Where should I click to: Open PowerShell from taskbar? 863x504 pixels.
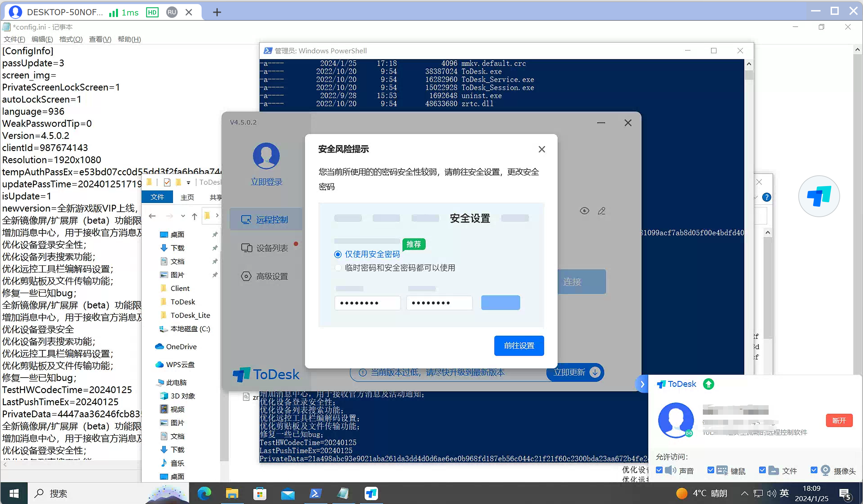[315, 493]
